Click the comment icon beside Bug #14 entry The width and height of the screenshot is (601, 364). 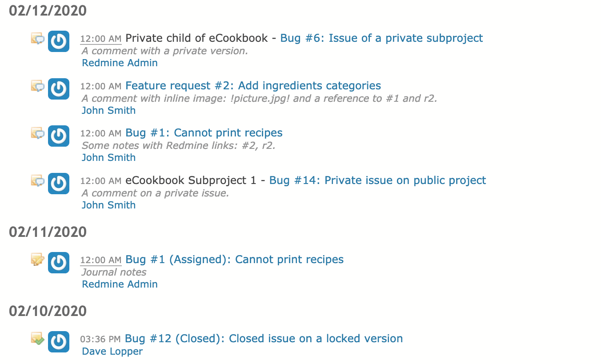[37, 180]
